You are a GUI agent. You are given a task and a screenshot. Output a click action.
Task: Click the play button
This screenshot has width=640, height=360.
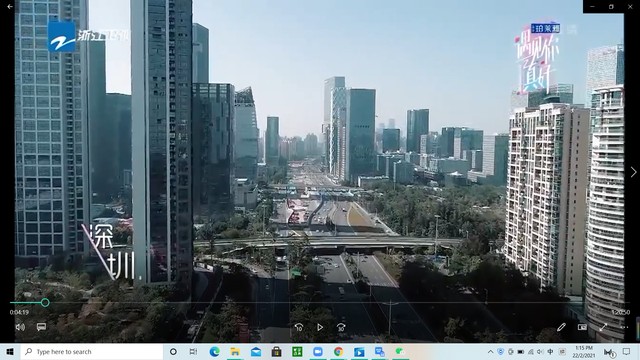(320, 327)
